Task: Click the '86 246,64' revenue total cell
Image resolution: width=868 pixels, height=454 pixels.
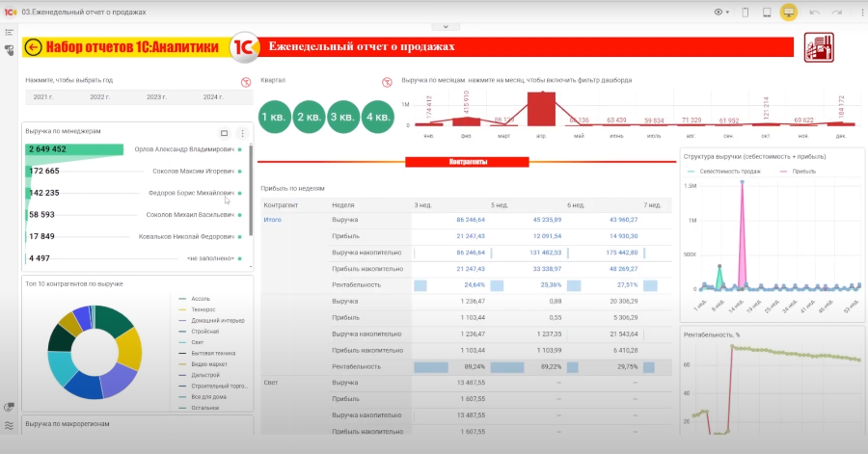Action: (471, 220)
